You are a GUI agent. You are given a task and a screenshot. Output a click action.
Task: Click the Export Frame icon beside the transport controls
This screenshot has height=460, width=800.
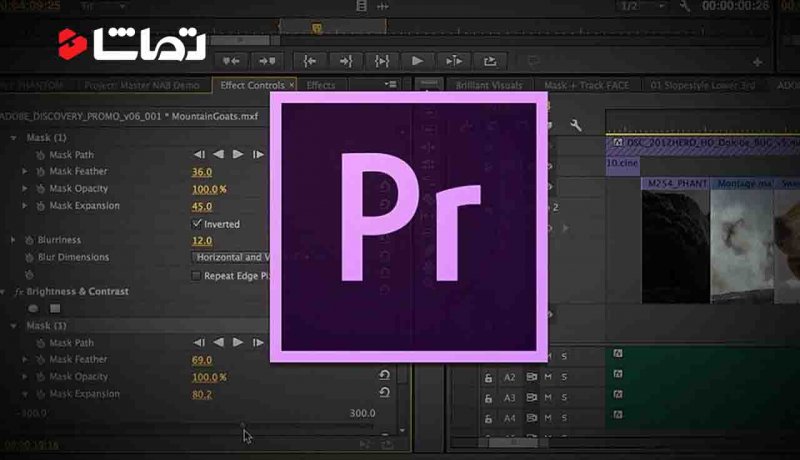pos(489,61)
